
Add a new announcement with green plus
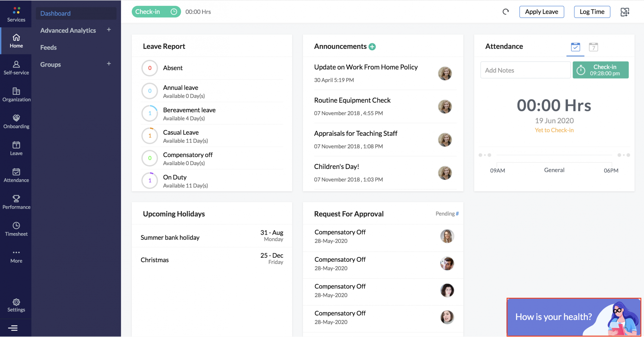coord(372,47)
